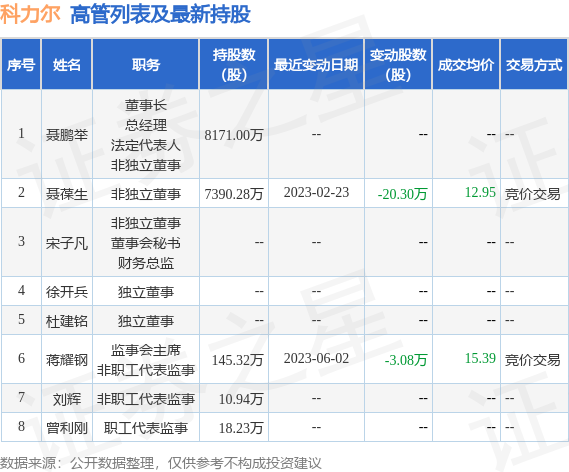Click the shareholding value 7390.28万

(234, 194)
